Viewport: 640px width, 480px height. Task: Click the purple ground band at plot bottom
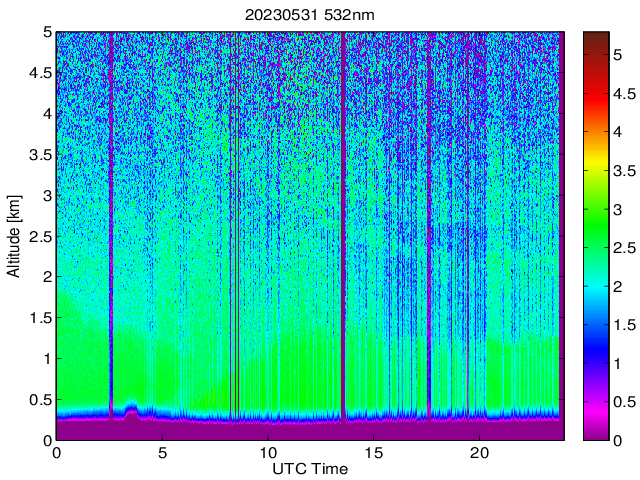pyautogui.click(x=300, y=431)
